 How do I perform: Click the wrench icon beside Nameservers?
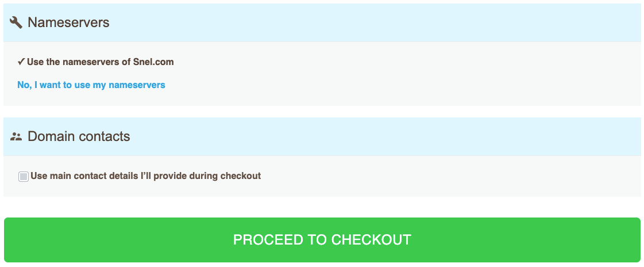coord(17,22)
